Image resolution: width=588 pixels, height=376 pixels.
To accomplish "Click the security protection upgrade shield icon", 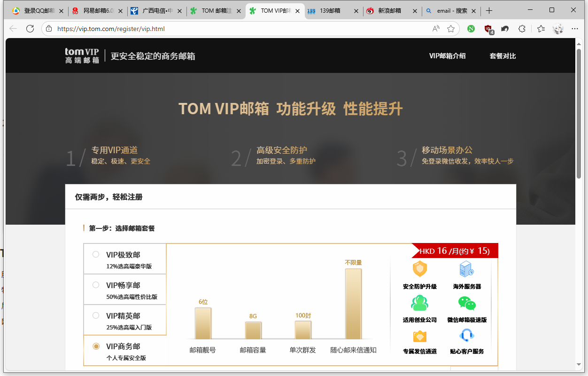I will (x=419, y=269).
